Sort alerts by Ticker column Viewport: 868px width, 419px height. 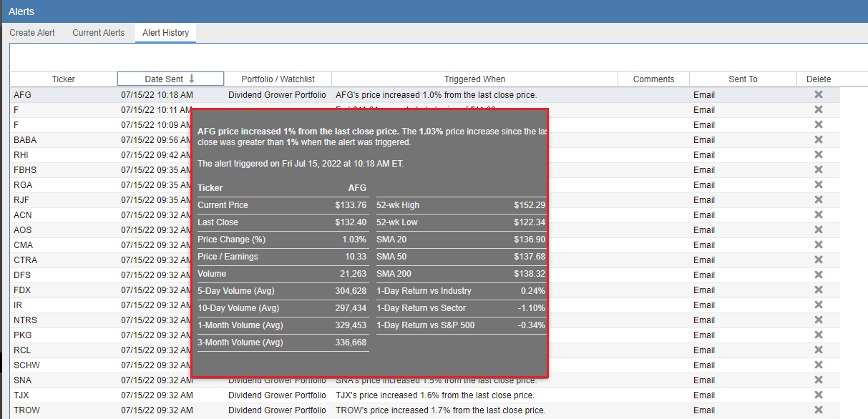63,79
